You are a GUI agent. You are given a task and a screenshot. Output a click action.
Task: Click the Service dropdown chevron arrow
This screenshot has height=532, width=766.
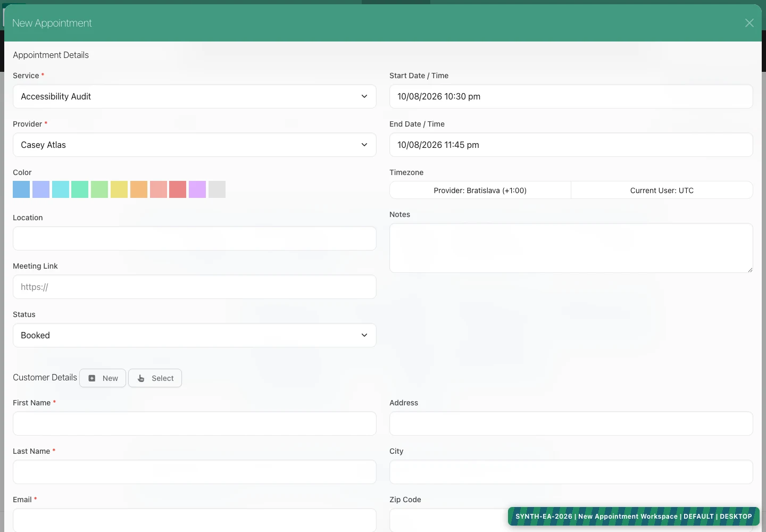[x=364, y=96]
